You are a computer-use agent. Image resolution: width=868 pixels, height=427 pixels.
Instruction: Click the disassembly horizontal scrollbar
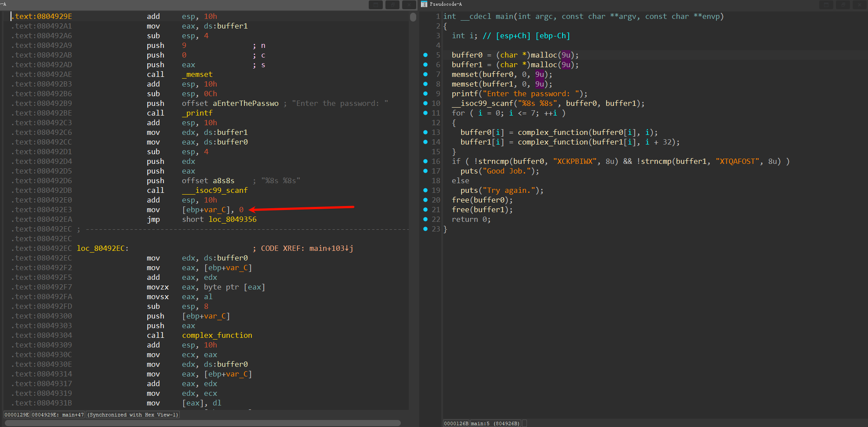[203, 423]
